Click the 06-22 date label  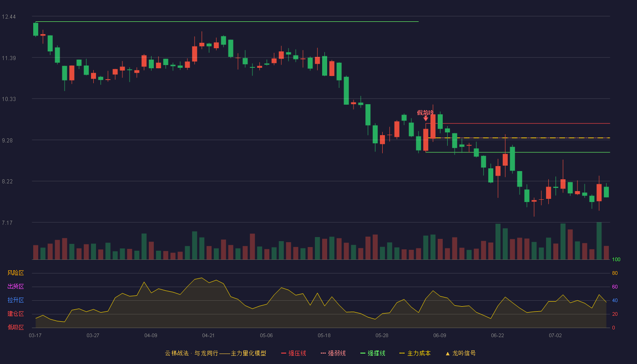(497, 335)
